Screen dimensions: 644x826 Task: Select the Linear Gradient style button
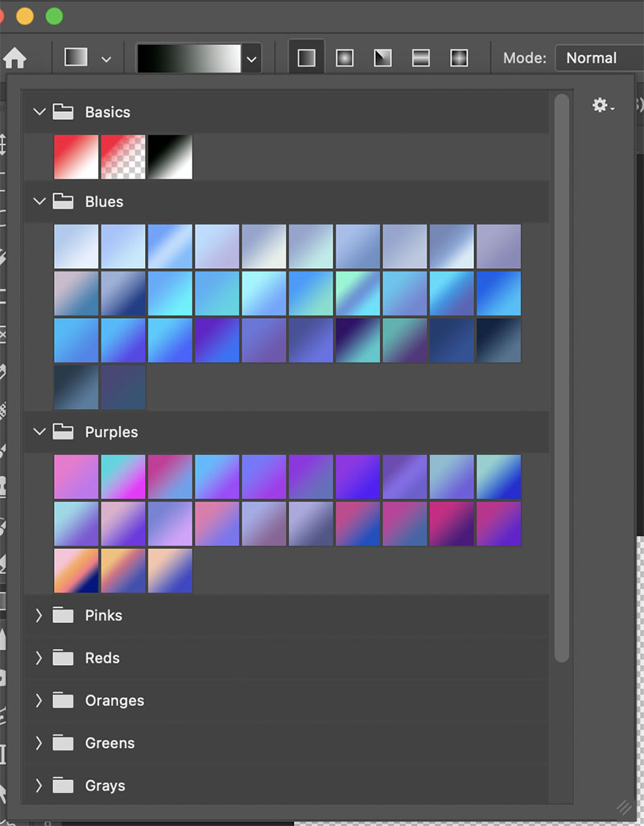coord(307,58)
